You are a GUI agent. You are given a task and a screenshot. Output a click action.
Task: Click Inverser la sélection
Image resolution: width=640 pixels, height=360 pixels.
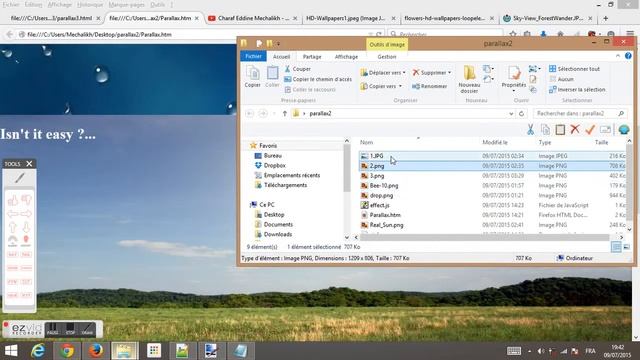tap(577, 89)
